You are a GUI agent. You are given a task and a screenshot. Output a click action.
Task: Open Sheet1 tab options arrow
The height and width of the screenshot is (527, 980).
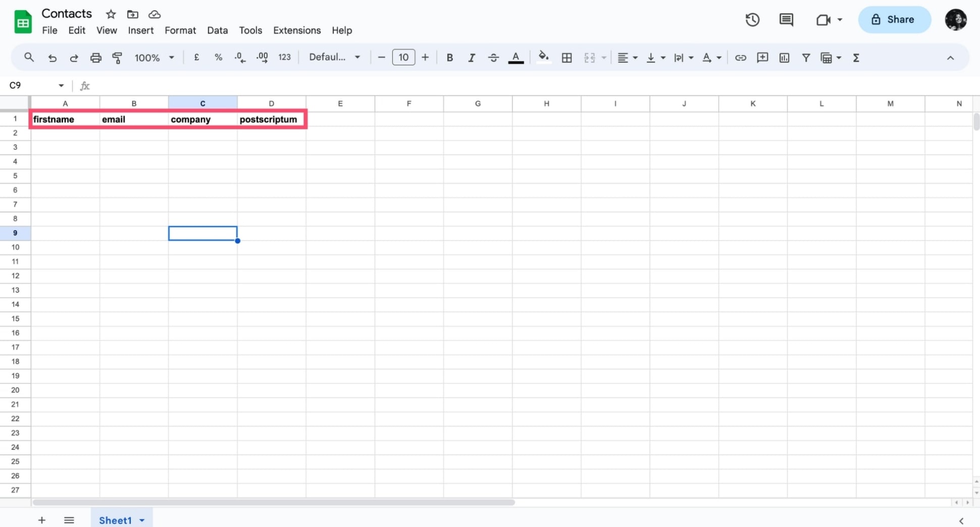[x=142, y=520]
